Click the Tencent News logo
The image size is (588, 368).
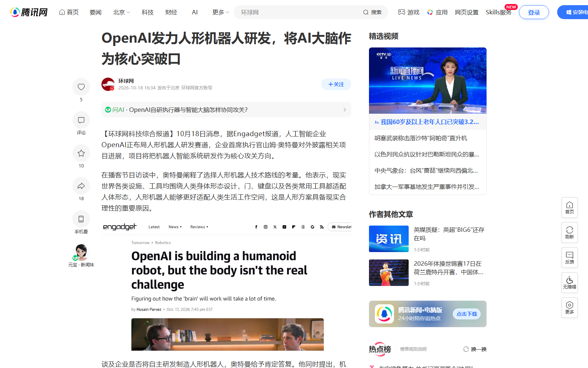(x=29, y=12)
